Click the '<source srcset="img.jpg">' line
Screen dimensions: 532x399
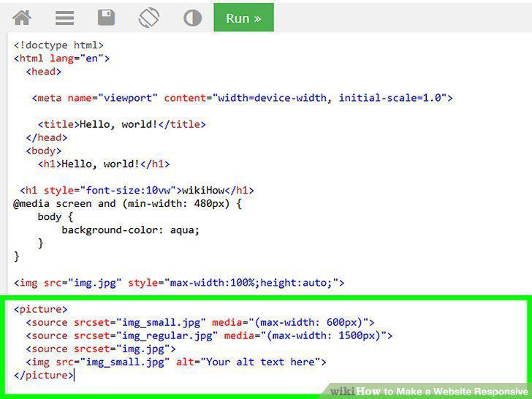(101, 349)
